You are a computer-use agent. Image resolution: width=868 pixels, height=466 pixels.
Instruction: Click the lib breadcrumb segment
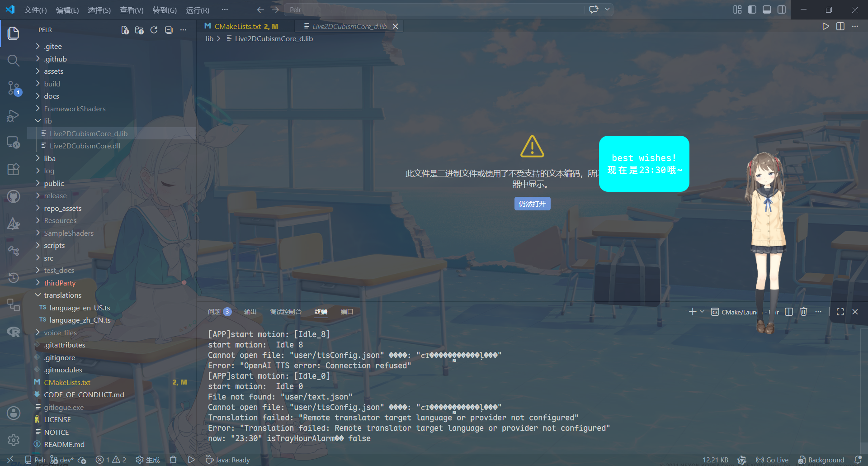(209, 39)
